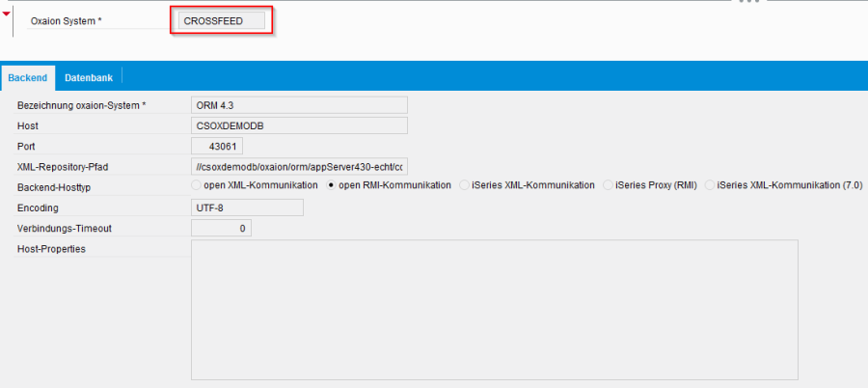Select iSeries XML-Kommunikation radio button

pyautogui.click(x=465, y=185)
